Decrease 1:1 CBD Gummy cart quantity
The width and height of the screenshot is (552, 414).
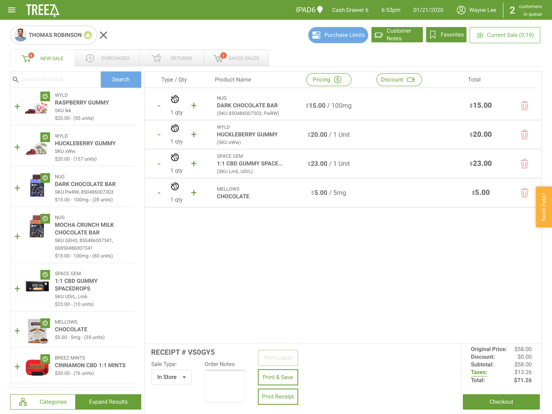(159, 163)
